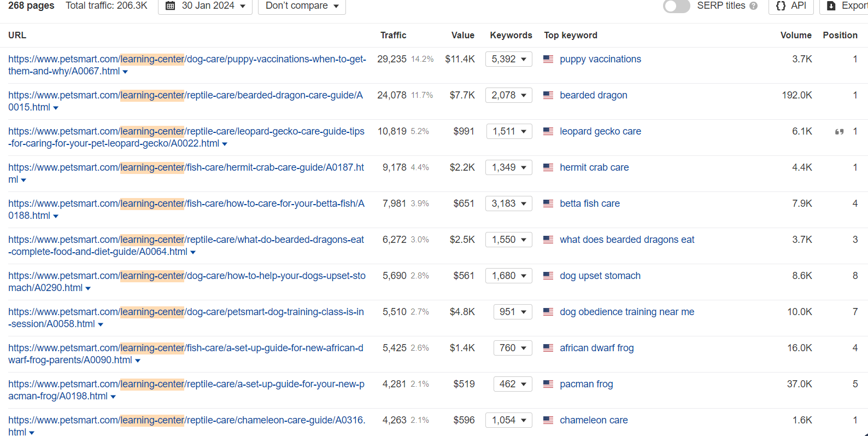Sort by Keywords column header
This screenshot has width=868, height=436.
coord(511,35)
